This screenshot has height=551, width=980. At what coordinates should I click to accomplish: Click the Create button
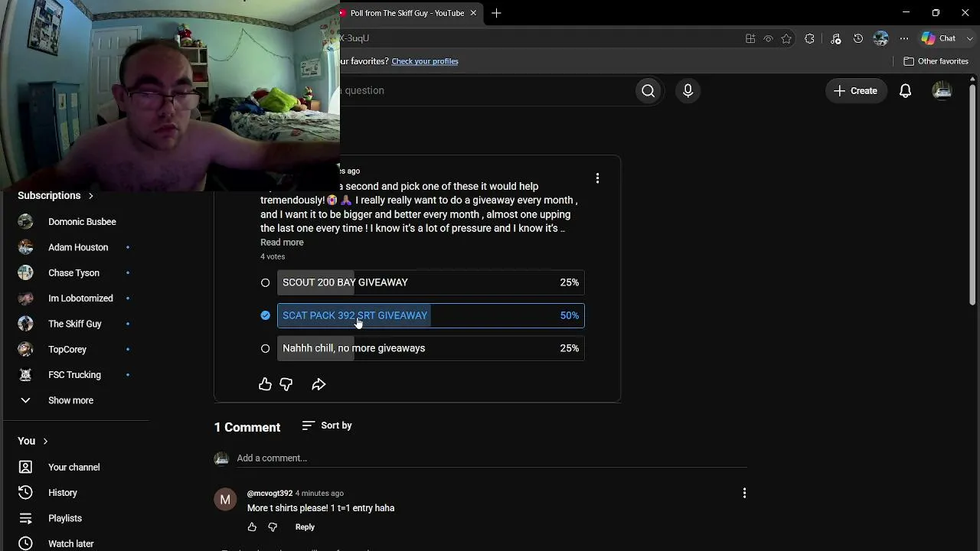coord(856,91)
